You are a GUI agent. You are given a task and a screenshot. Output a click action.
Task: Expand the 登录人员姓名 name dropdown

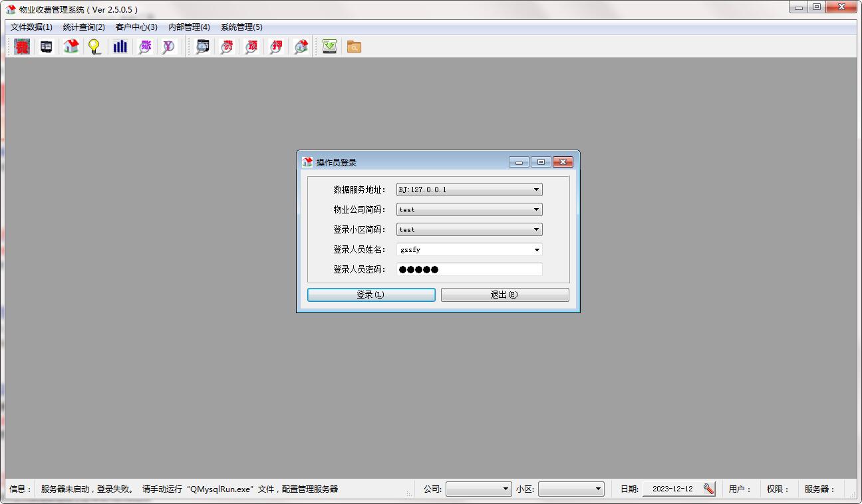pos(536,249)
